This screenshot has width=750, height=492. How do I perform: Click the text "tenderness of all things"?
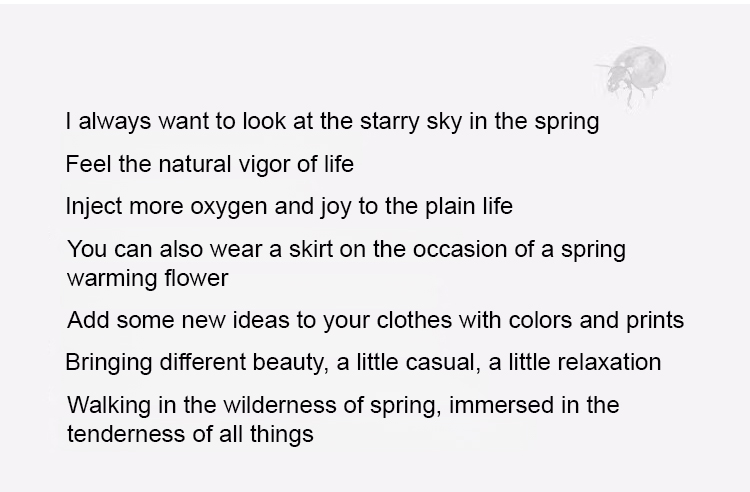pos(190,434)
